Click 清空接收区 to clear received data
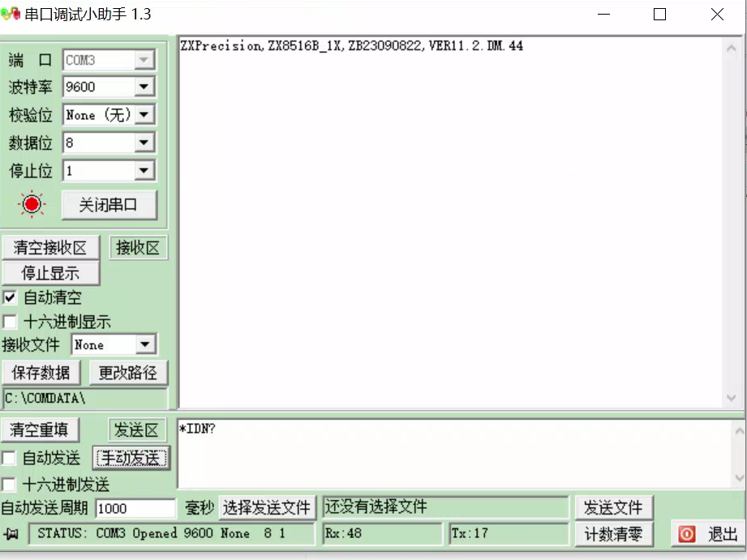This screenshot has width=747, height=560. (x=50, y=247)
